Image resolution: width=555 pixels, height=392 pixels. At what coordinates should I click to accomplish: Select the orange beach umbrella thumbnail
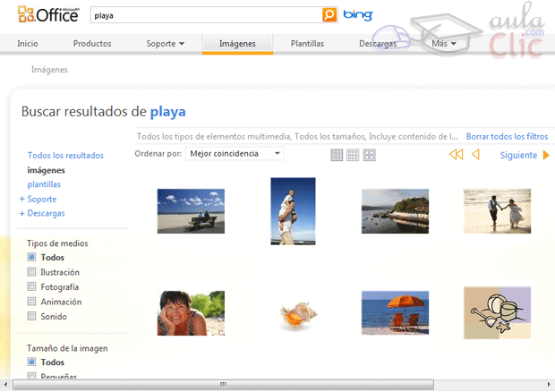(395, 312)
